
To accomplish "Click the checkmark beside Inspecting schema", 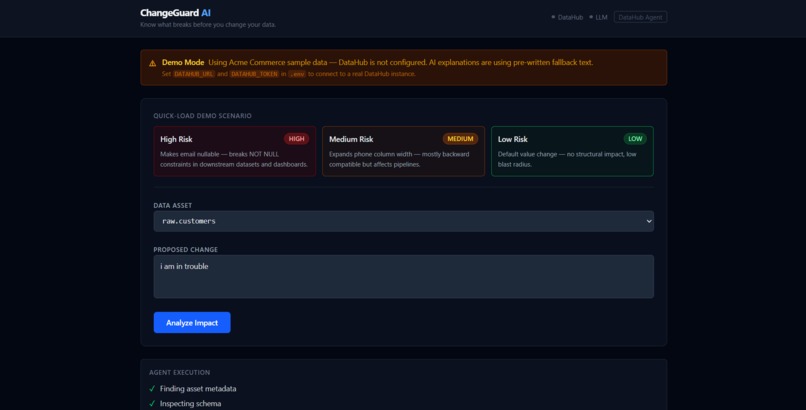I will pos(152,404).
